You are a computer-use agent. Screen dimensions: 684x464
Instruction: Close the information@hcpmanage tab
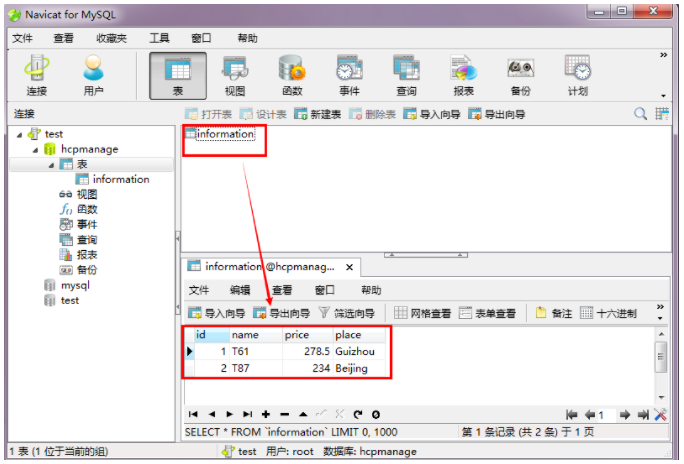(349, 267)
